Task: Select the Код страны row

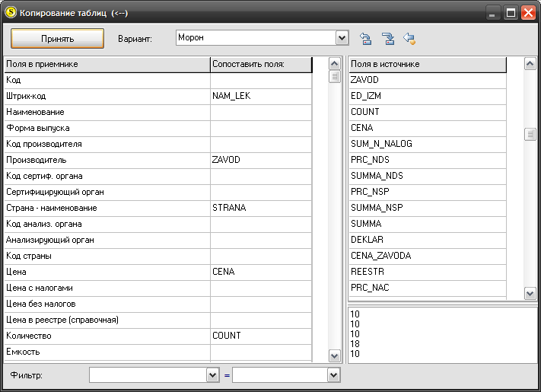Action: pyautogui.click(x=107, y=256)
